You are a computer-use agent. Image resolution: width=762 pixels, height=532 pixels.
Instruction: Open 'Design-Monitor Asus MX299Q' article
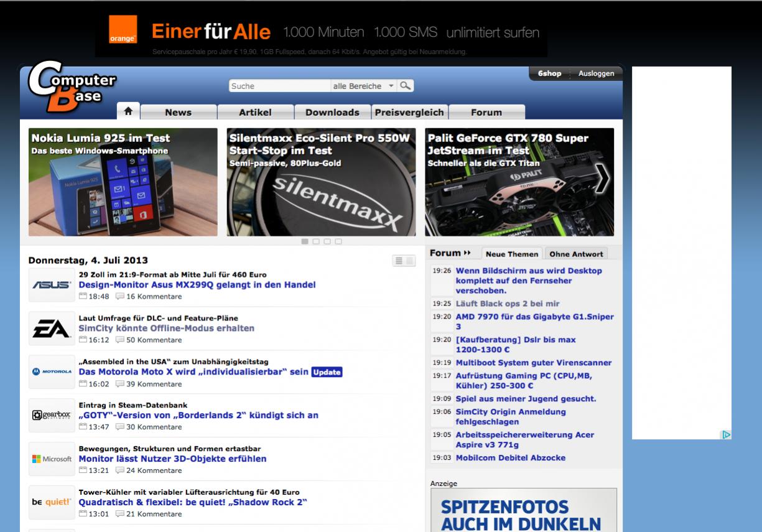click(x=197, y=285)
